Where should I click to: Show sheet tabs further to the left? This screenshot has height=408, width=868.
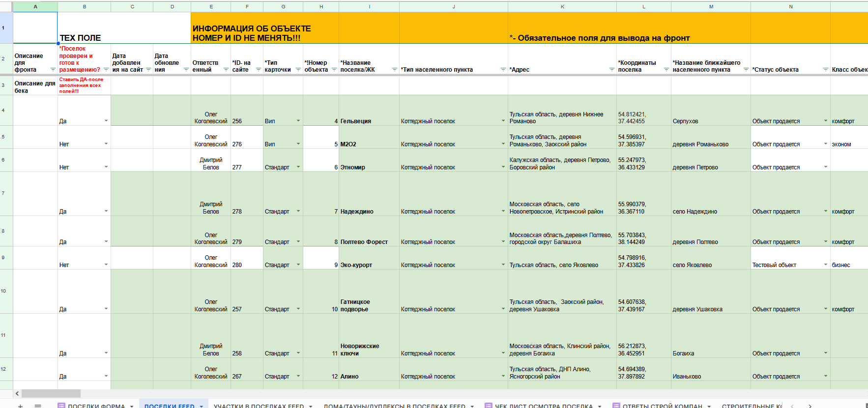(792, 406)
